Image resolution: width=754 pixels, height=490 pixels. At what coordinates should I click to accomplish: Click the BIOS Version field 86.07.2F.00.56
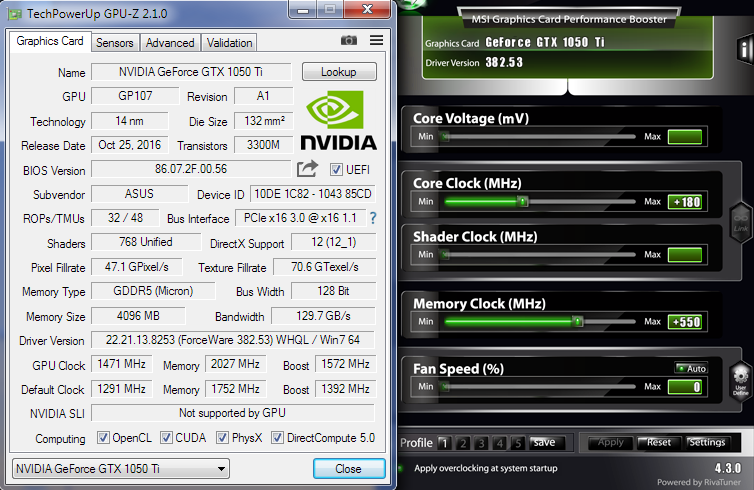(191, 169)
